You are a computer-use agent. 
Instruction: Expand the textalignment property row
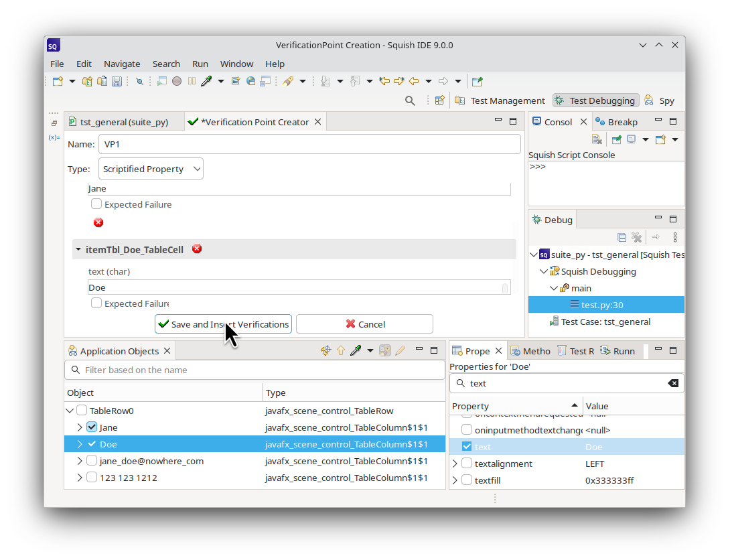pos(455,464)
